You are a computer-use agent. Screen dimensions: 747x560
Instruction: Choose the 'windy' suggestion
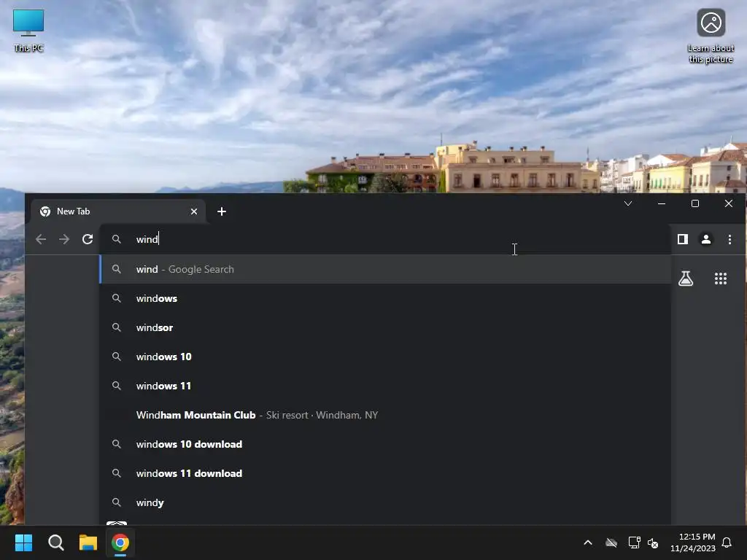coord(385,502)
